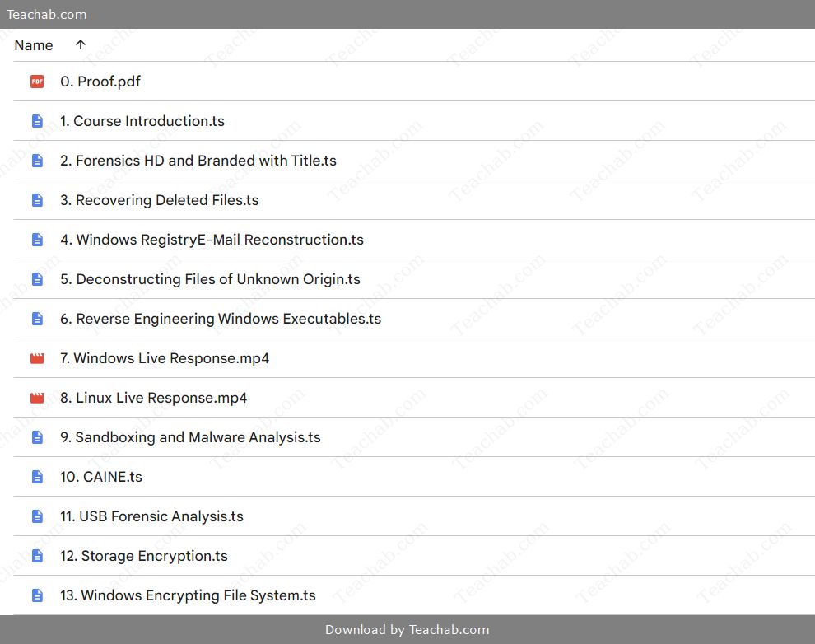The height and width of the screenshot is (644, 815).
Task: Click the file icon beside 12. Storage Encryption.ts
Action: click(x=36, y=556)
